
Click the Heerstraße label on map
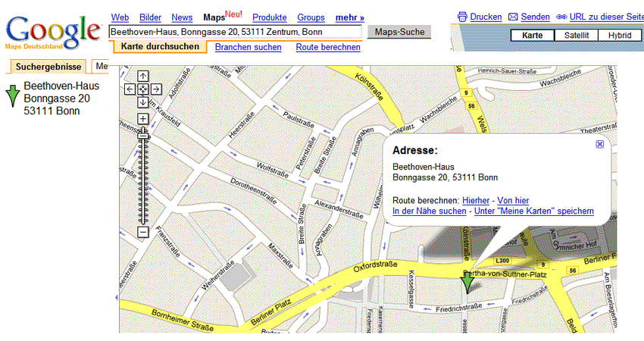point(241,124)
